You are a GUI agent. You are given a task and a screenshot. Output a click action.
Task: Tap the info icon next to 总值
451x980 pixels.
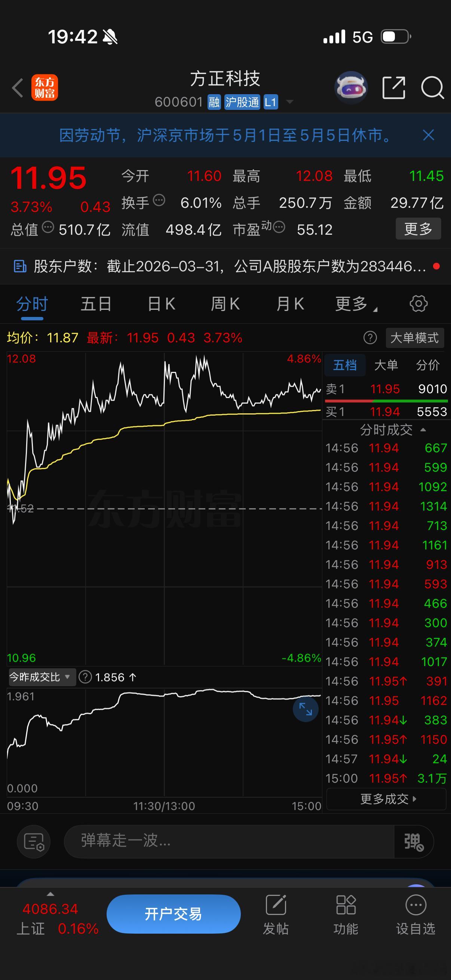click(48, 227)
